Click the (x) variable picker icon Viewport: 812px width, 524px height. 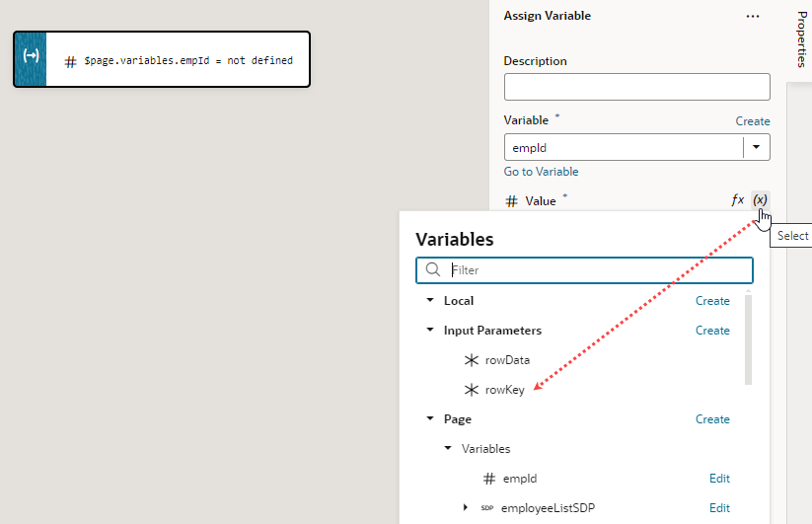tap(760, 200)
